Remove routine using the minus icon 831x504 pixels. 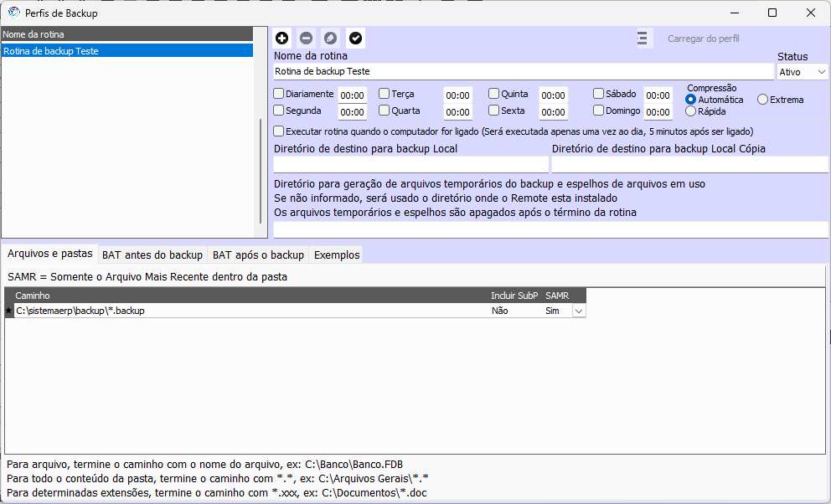(x=306, y=39)
